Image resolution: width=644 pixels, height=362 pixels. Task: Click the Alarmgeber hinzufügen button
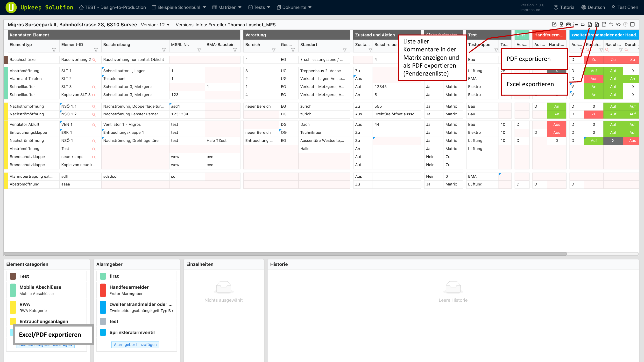pos(135,345)
